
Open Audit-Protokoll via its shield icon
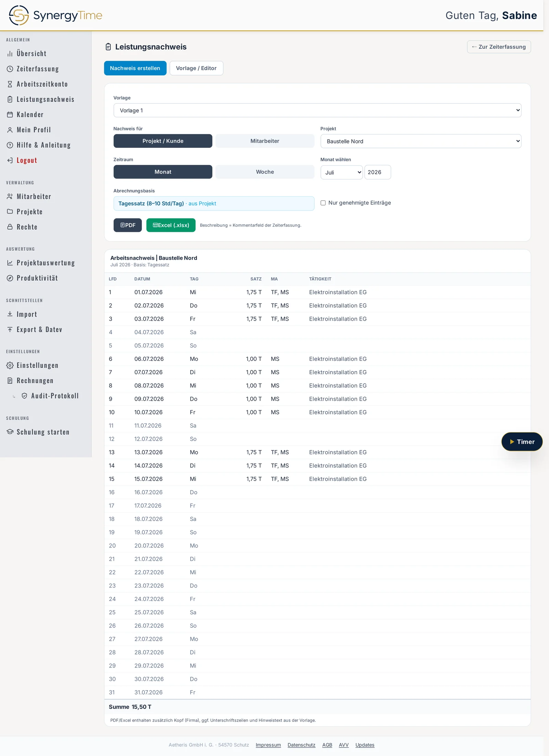(x=24, y=396)
